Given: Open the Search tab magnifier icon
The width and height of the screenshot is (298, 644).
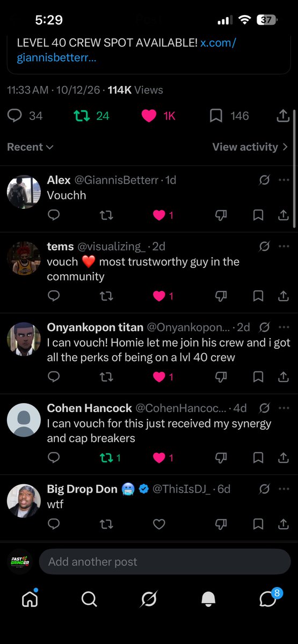Looking at the screenshot, I should [x=89, y=599].
